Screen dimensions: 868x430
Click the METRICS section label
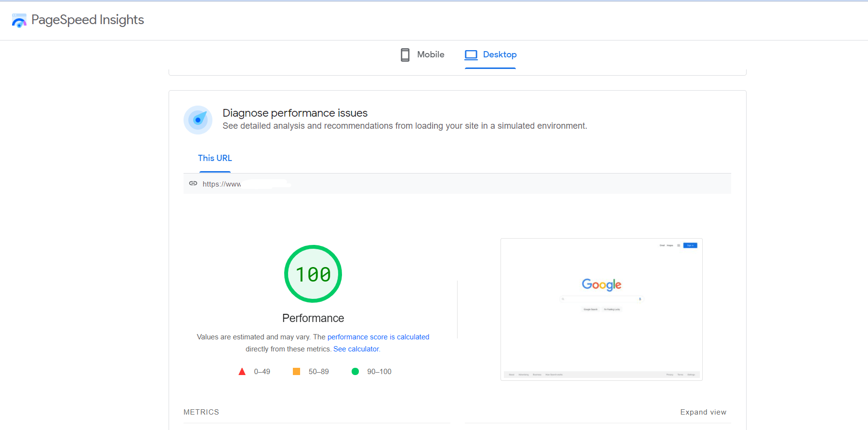201,412
